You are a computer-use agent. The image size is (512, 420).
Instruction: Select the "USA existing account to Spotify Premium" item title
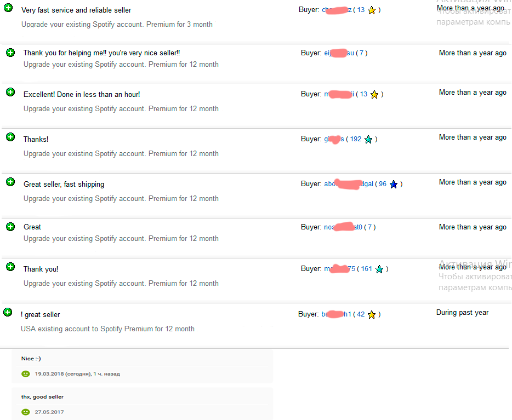coord(108,329)
